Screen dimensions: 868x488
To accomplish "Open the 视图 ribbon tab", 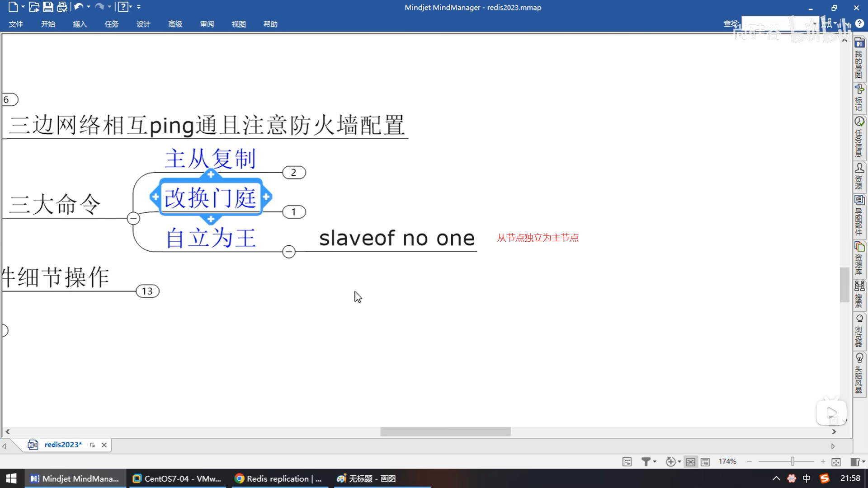I will (239, 24).
